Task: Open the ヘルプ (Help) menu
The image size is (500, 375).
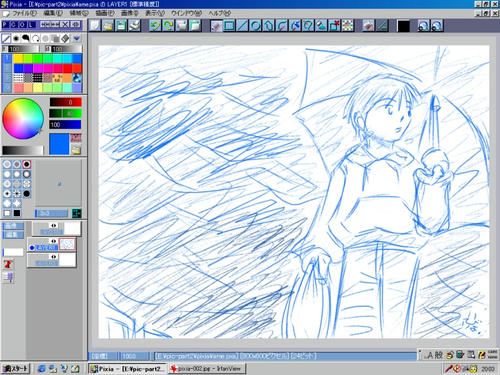Action: point(219,13)
